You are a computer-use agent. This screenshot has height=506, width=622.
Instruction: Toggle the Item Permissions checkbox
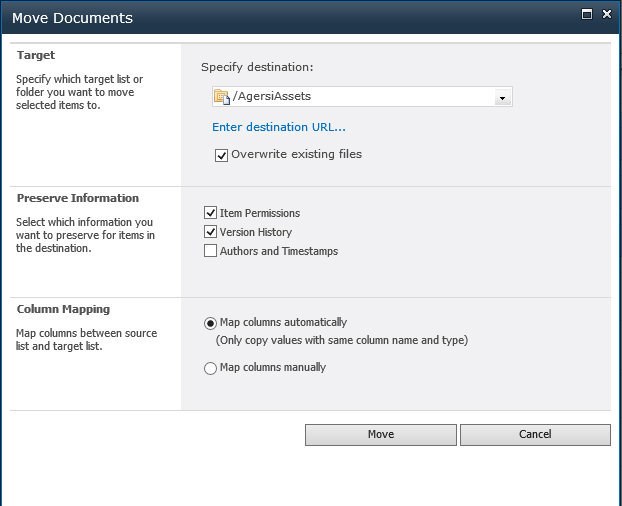(x=211, y=213)
